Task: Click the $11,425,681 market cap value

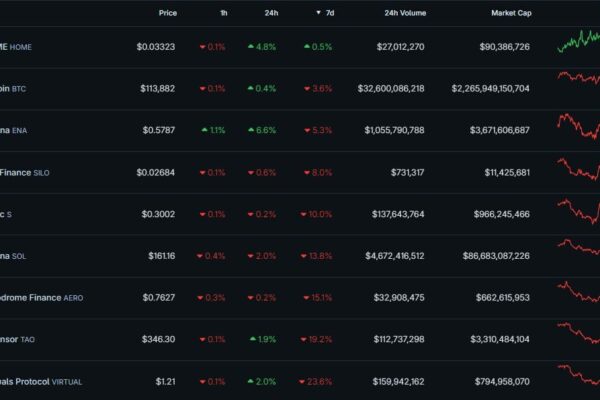Action: pyautogui.click(x=507, y=172)
